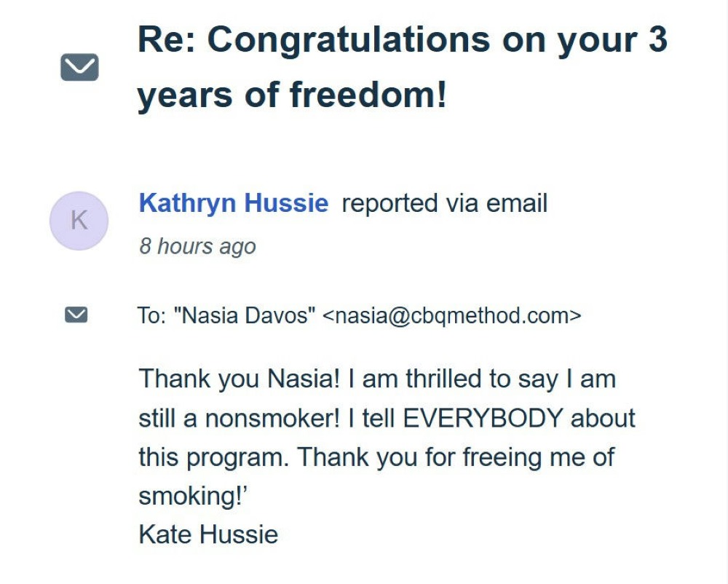The image size is (728, 584).
Task: Click the round K avatar
Action: point(79,221)
